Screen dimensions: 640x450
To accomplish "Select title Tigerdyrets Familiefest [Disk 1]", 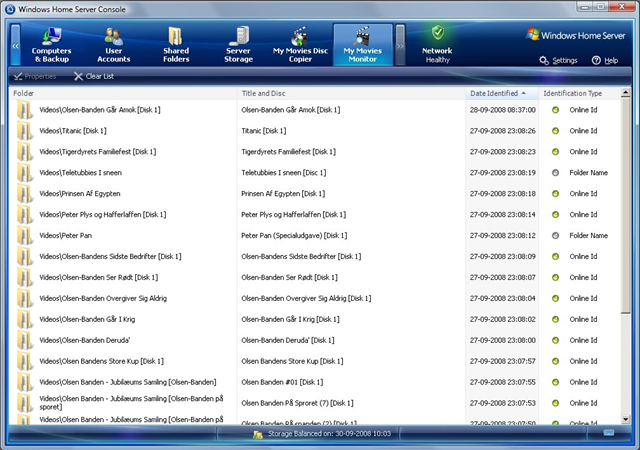I will 289,151.
